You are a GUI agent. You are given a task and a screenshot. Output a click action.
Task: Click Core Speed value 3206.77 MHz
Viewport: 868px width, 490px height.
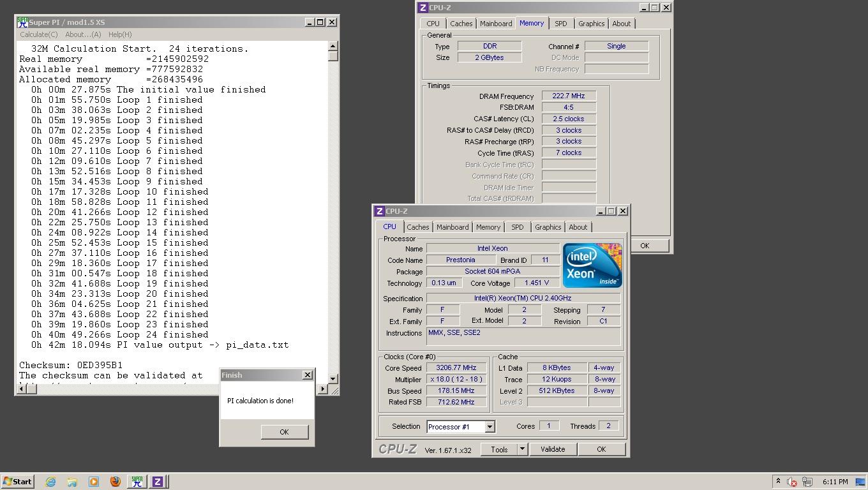coord(456,367)
